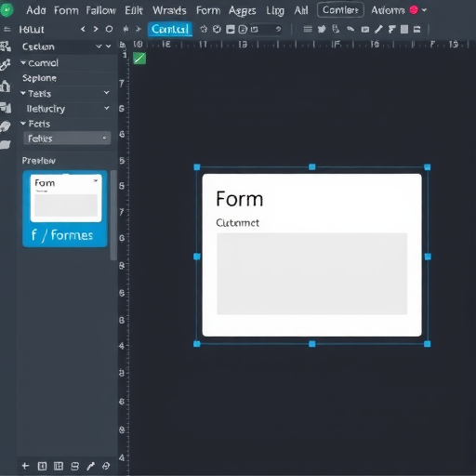476x476 pixels.
Task: Select the Form preview thumbnail
Action: (x=66, y=198)
